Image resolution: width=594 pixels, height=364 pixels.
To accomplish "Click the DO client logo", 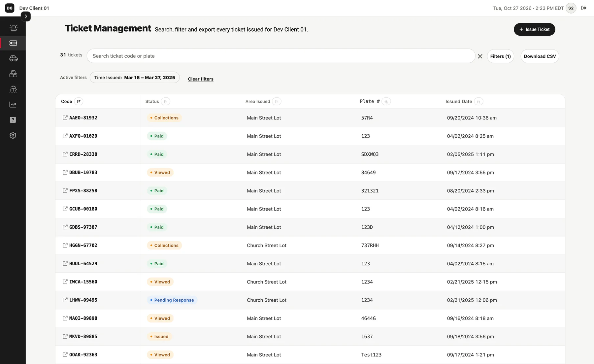I will [x=10, y=8].
